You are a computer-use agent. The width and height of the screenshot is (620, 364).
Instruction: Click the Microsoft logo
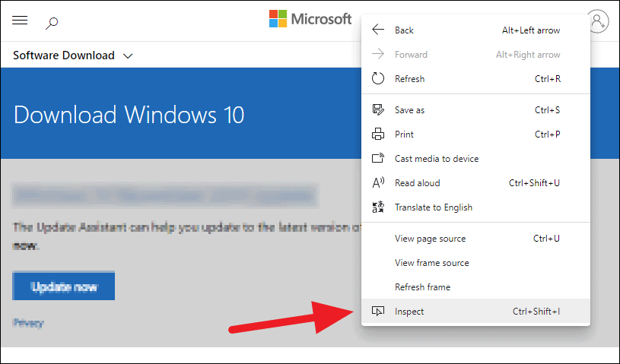point(310,19)
